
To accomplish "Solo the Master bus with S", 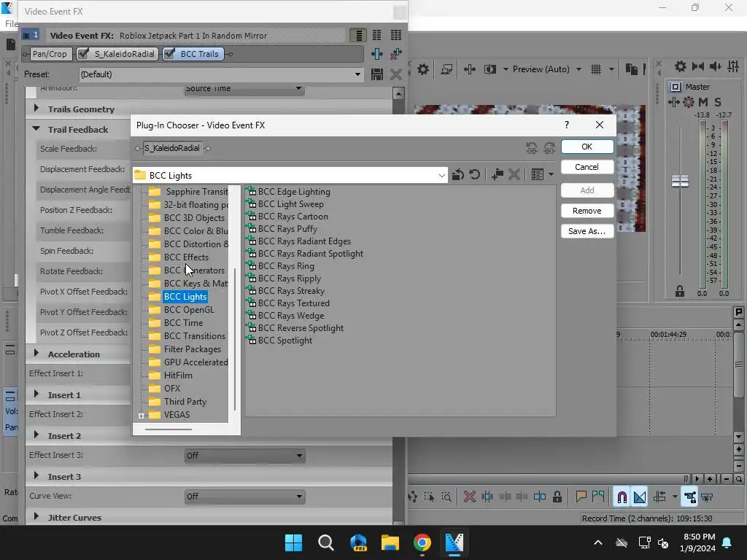I will (x=718, y=102).
